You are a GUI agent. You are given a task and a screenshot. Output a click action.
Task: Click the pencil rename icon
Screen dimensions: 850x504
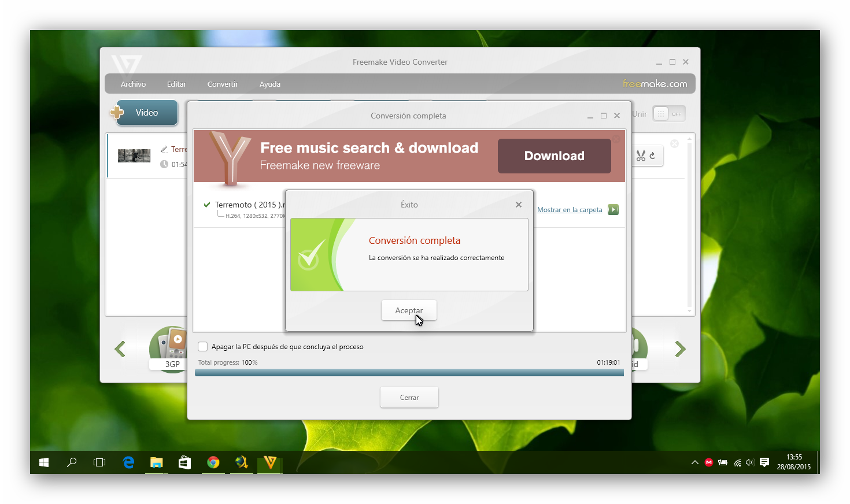[164, 149]
